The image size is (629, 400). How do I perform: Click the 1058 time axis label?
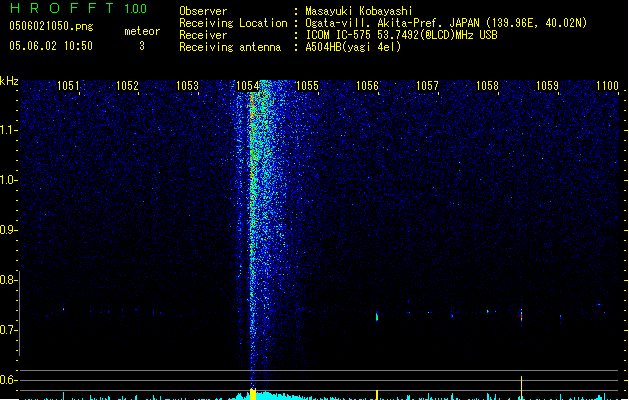click(x=487, y=85)
